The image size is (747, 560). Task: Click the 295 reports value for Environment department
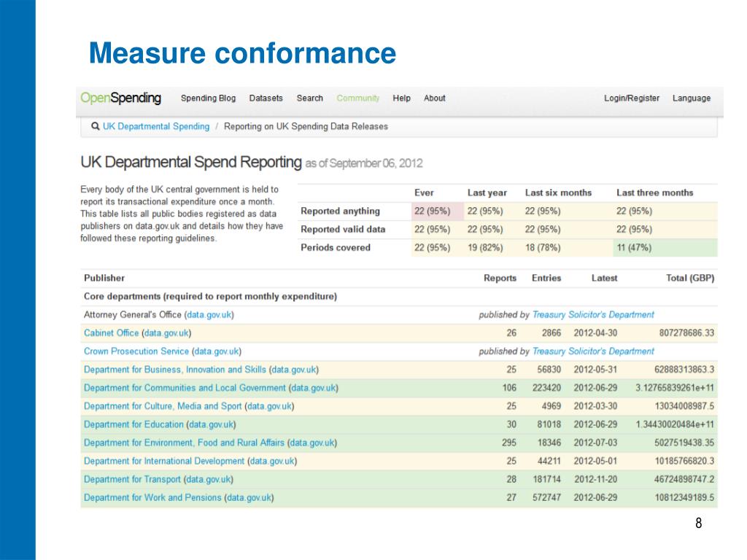point(508,443)
